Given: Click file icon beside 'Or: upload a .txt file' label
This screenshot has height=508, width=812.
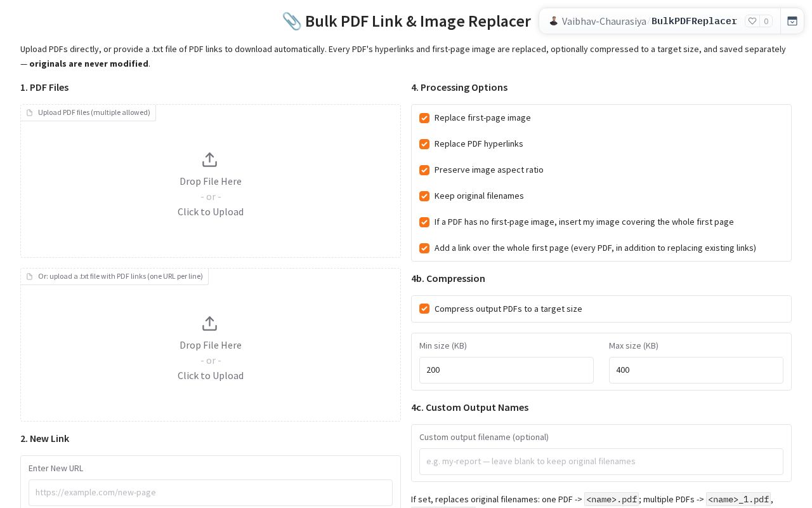Looking at the screenshot, I should [29, 277].
